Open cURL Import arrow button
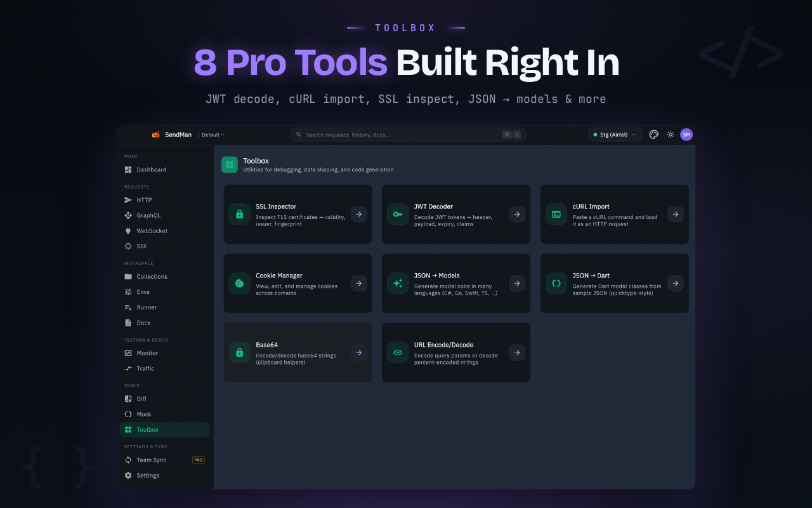Image resolution: width=812 pixels, height=508 pixels. pyautogui.click(x=676, y=215)
